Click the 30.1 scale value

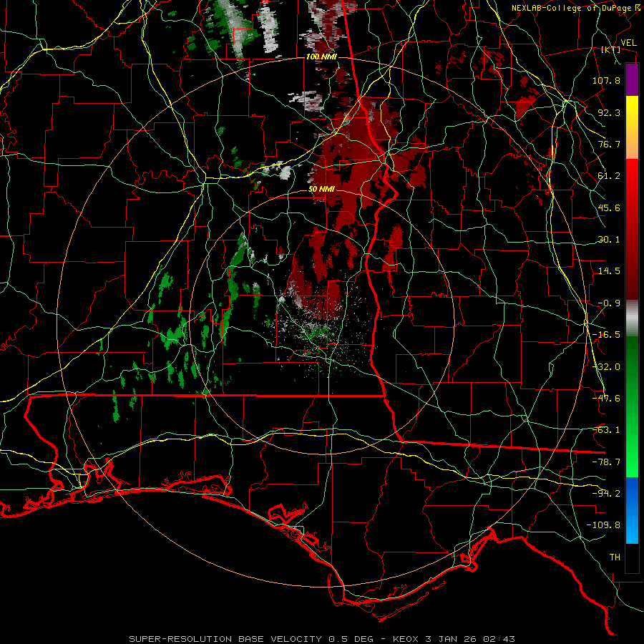[609, 240]
